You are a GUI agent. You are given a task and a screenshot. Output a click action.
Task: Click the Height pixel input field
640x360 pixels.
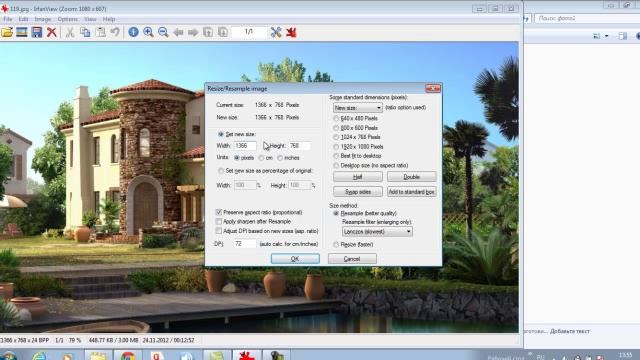[x=300, y=146]
